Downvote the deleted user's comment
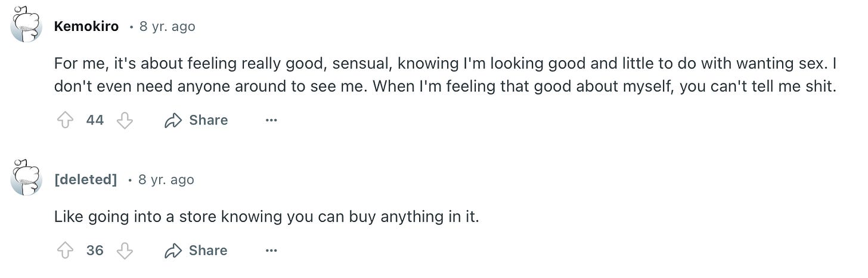This screenshot has width=868, height=278. click(125, 251)
